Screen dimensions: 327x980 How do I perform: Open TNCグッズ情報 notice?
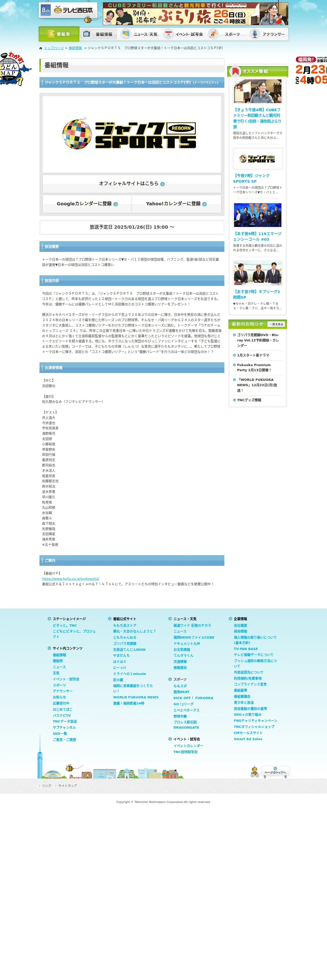click(x=249, y=400)
